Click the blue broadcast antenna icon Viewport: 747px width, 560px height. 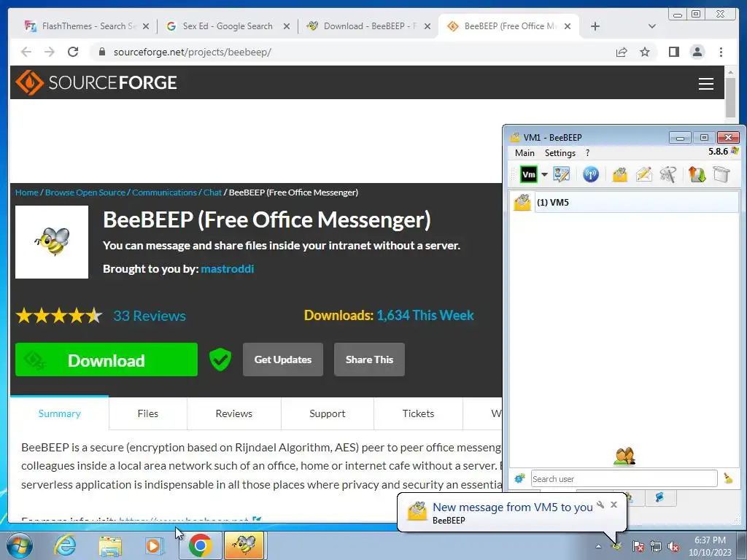591,174
